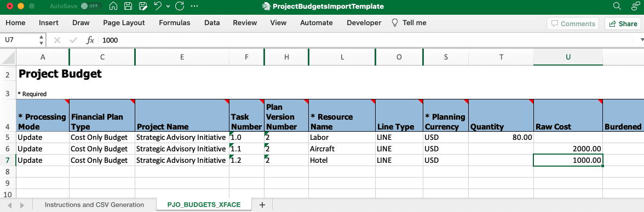Select column T header
Viewport: 644px width, 212px height.
(x=501, y=57)
